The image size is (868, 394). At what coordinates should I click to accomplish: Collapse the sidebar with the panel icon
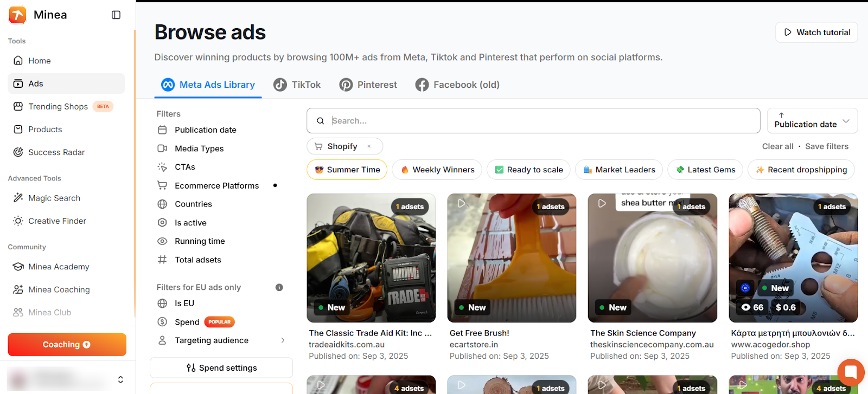[x=116, y=15]
